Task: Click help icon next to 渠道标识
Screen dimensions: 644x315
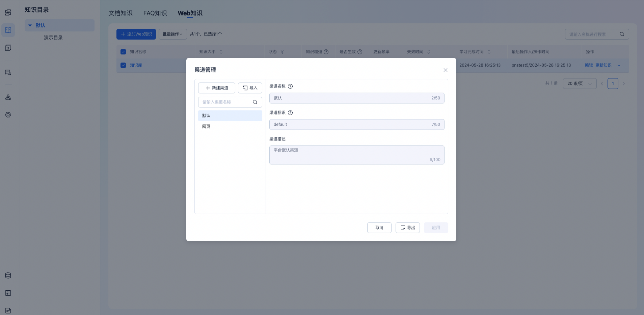Action: (x=290, y=113)
